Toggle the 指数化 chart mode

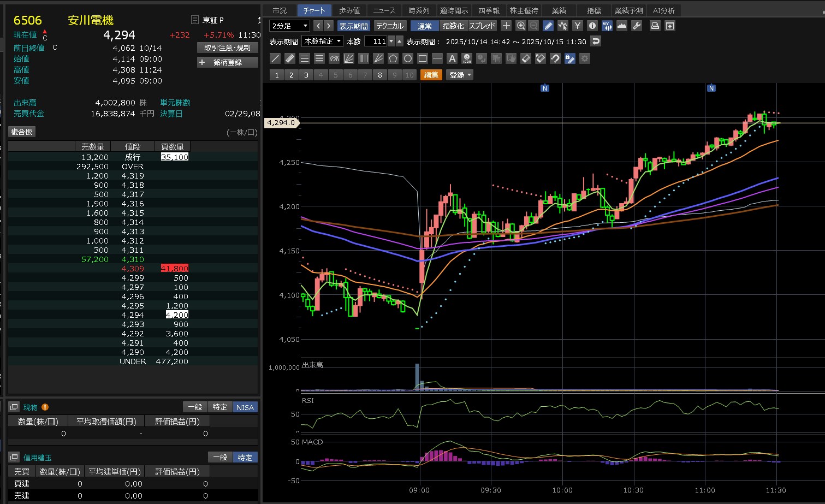[x=453, y=26]
